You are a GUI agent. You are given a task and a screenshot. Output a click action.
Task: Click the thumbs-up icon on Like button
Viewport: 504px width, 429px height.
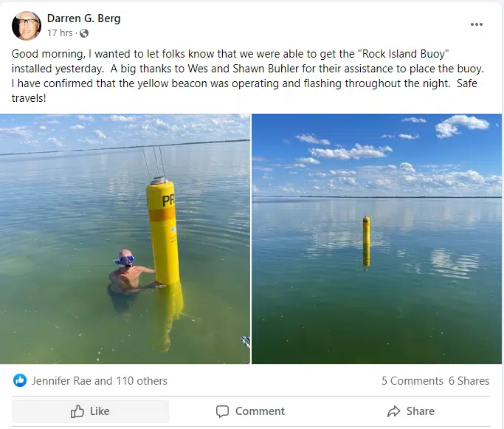click(77, 411)
